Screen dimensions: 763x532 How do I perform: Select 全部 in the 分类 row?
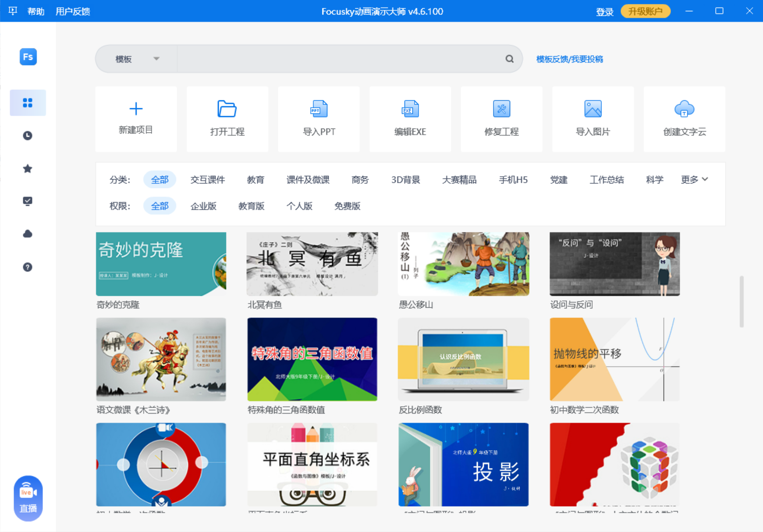(x=160, y=180)
